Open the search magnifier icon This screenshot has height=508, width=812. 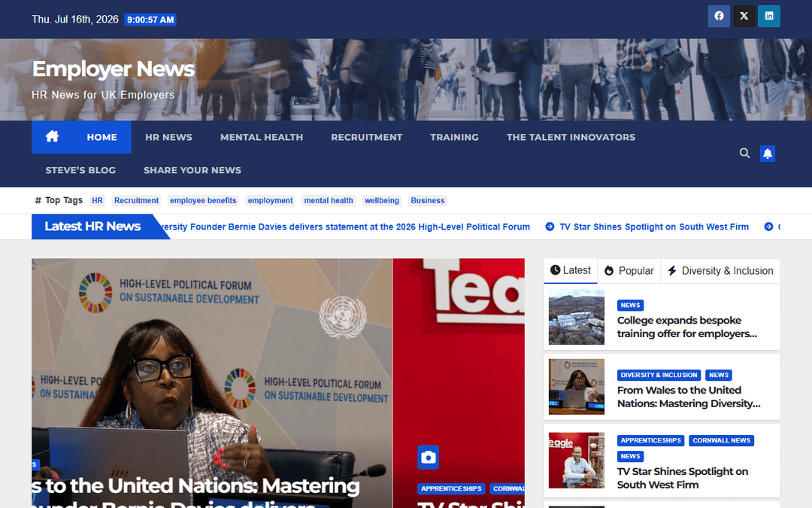click(x=744, y=153)
